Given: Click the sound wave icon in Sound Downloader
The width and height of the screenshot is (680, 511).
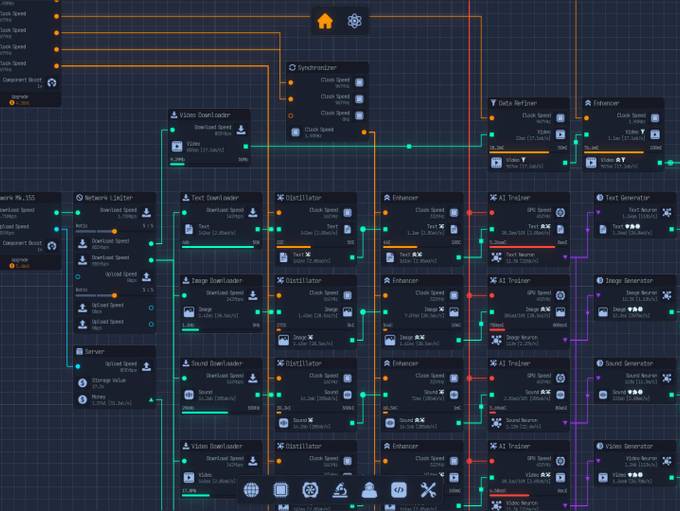Looking at the screenshot, I should point(189,395).
